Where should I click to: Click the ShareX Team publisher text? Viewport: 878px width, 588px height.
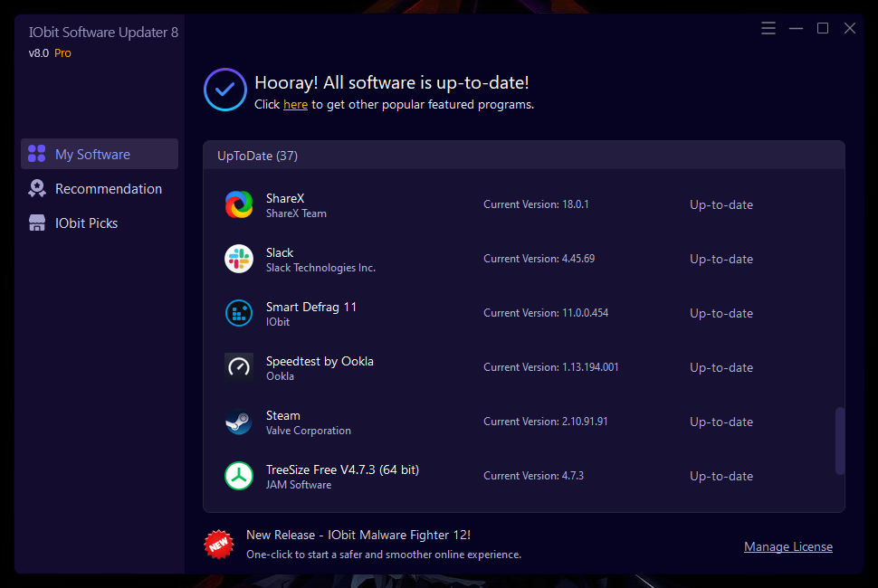[296, 213]
